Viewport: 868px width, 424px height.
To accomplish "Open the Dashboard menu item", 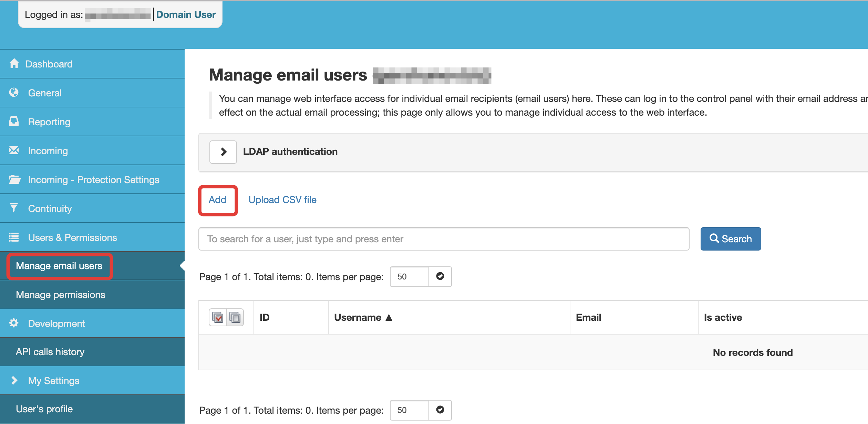I will (x=92, y=64).
